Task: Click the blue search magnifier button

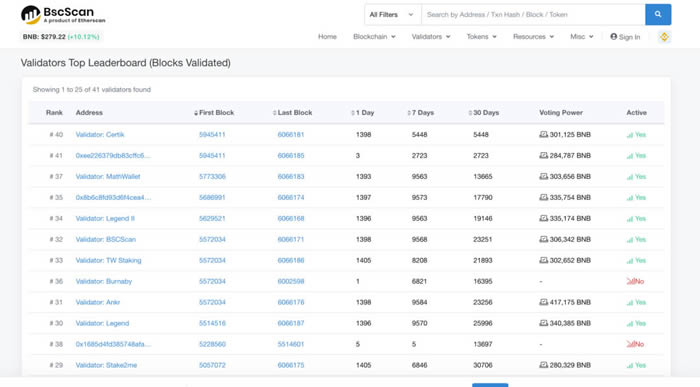Action: pos(658,15)
